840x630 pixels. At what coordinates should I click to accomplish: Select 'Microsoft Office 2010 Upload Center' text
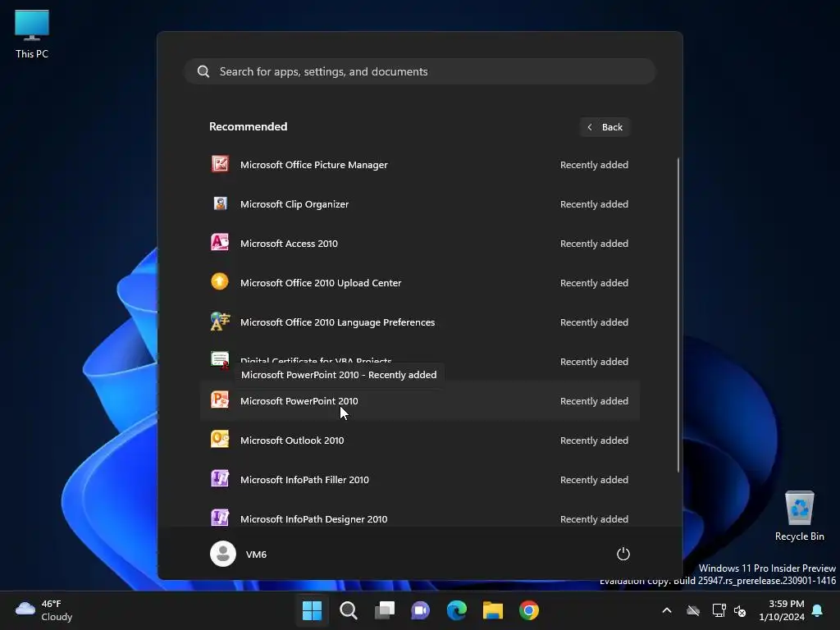pyautogui.click(x=321, y=283)
